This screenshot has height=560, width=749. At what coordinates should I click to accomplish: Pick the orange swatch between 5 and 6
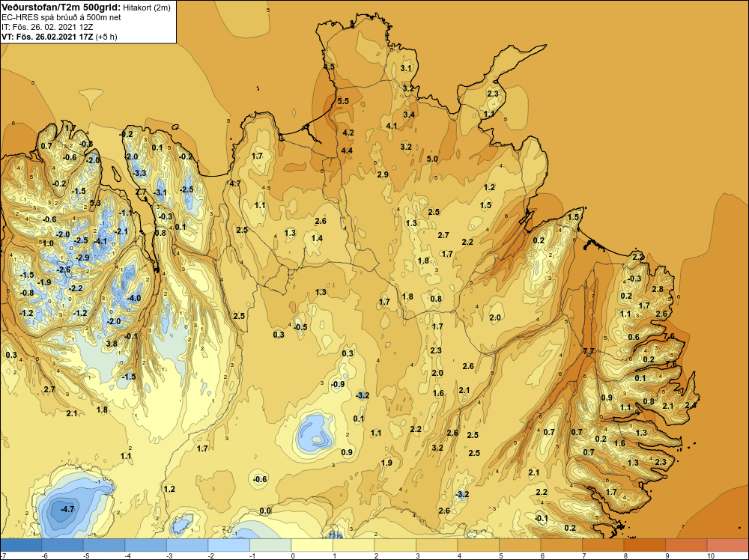tap(520, 545)
